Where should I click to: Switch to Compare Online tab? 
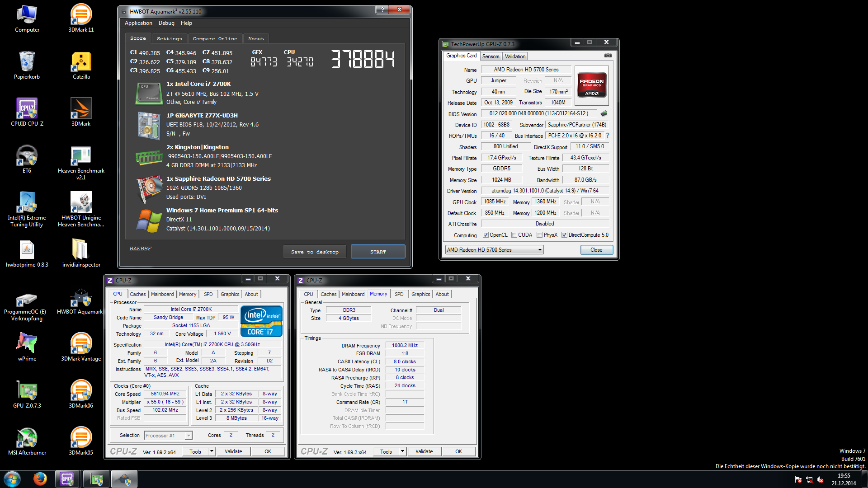pyautogui.click(x=215, y=39)
